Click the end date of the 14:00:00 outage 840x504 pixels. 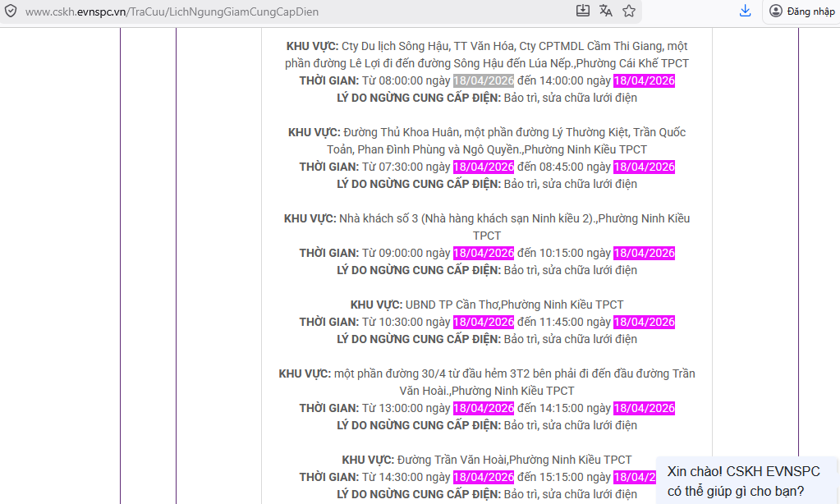[644, 80]
